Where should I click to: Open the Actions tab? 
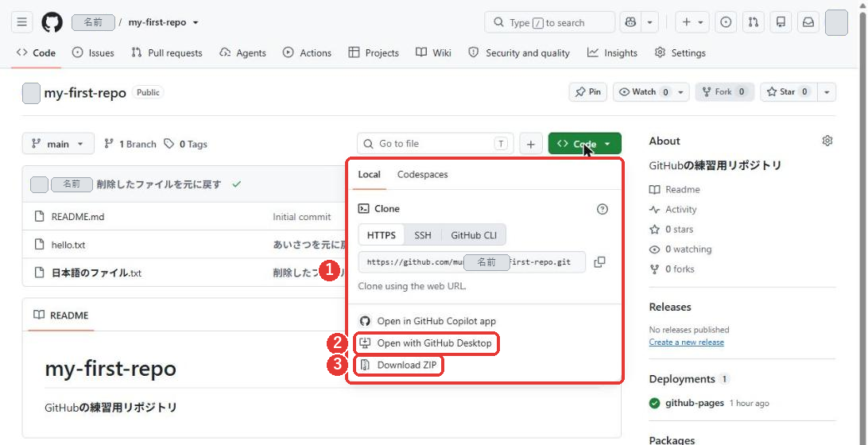(x=308, y=52)
